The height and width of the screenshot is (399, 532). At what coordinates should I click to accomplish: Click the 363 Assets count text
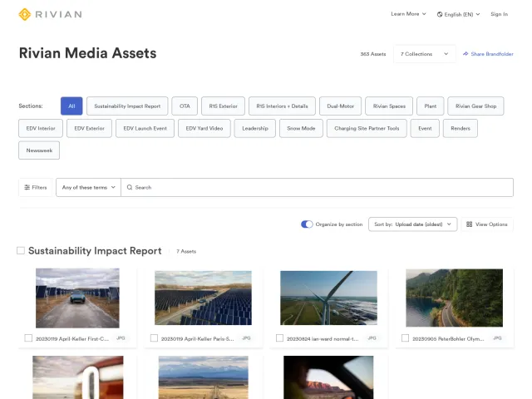click(373, 54)
